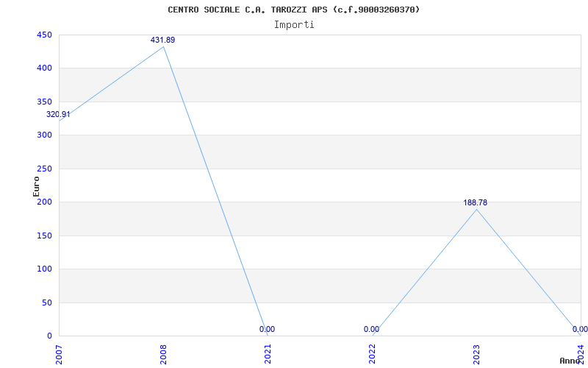Click the 400 y-axis tick label
Viewport: 588px width, 368px height.
pyautogui.click(x=44, y=68)
